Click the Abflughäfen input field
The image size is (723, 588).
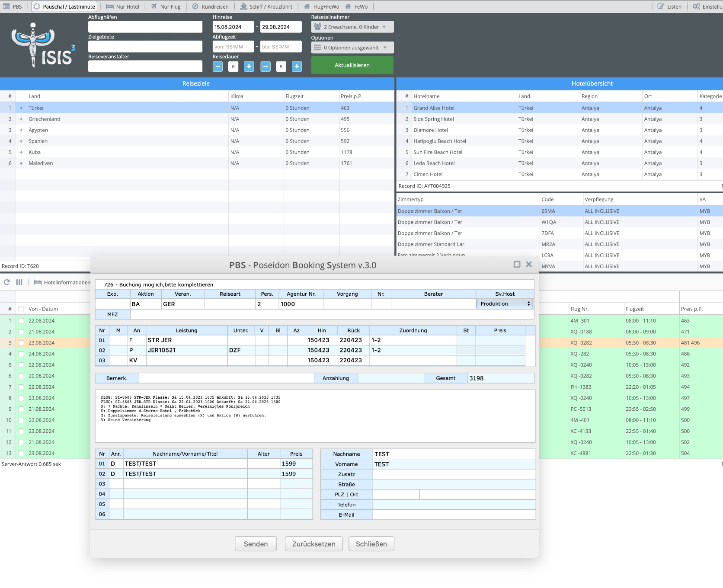point(145,27)
